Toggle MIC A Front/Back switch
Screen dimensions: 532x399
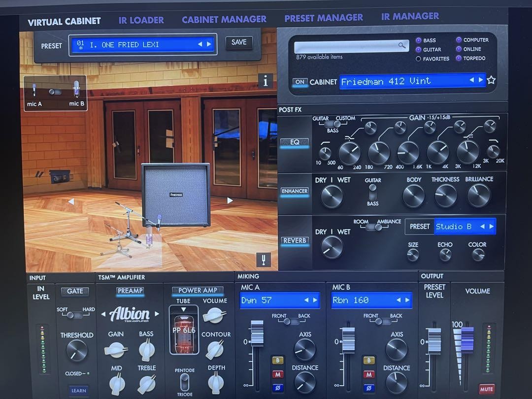pyautogui.click(x=291, y=321)
